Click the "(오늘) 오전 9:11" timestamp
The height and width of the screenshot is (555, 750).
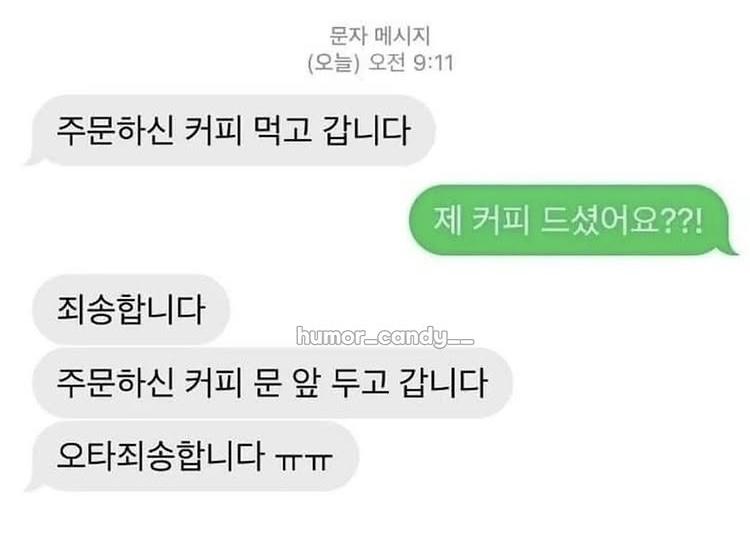(x=380, y=62)
